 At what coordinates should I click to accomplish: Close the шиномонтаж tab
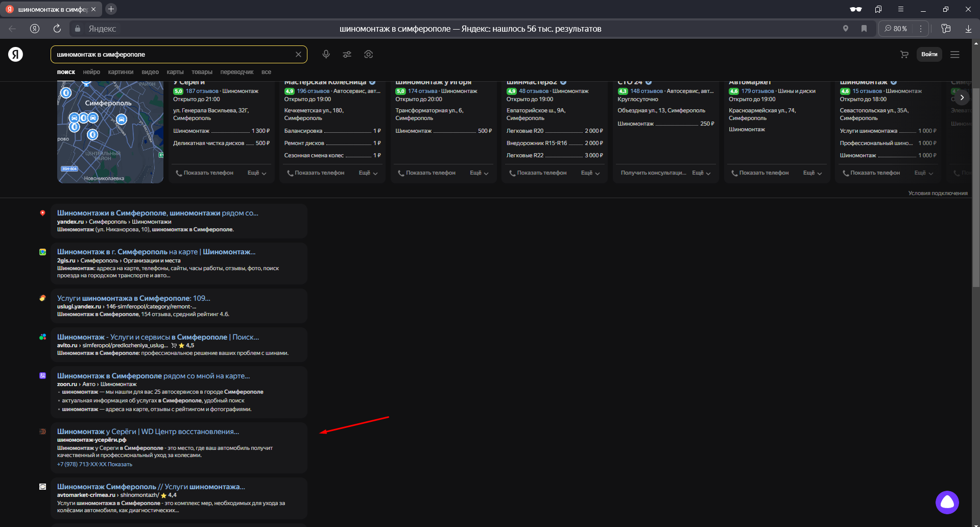[x=93, y=9]
